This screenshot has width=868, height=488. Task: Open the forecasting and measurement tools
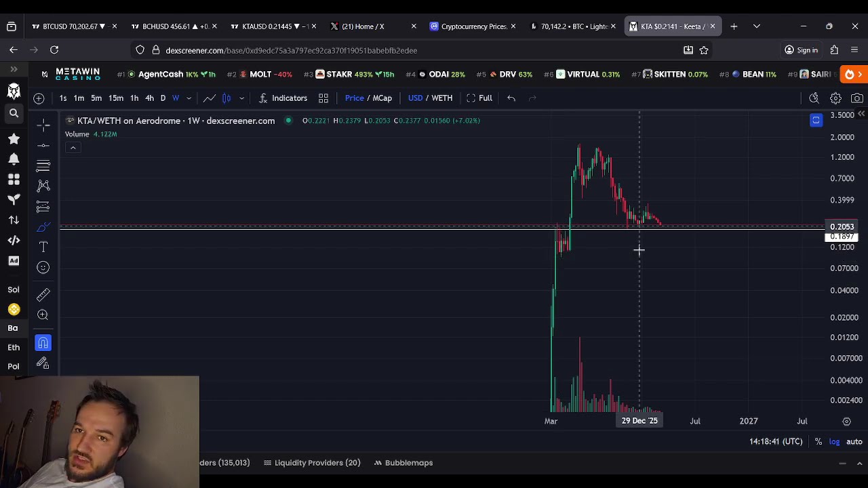[43, 207]
